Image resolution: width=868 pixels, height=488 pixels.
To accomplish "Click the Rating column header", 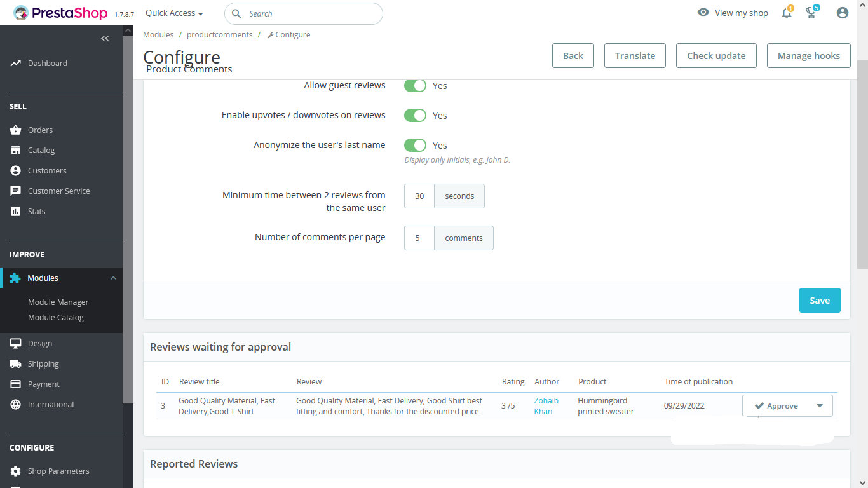I will 513,382.
